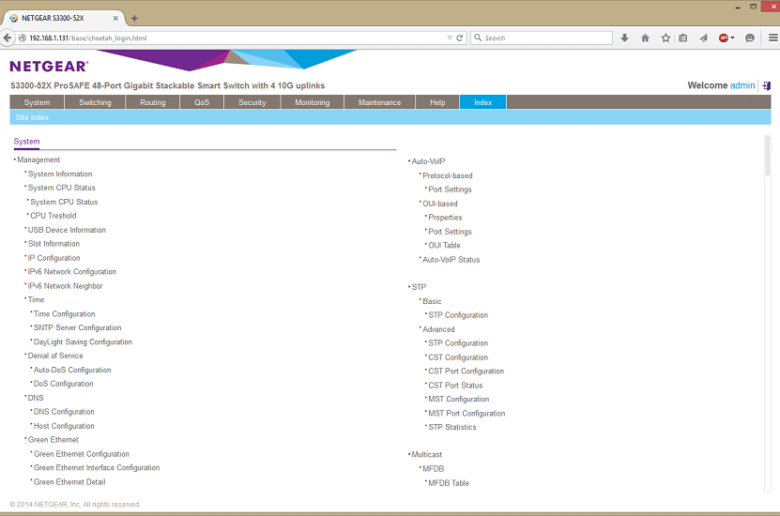Open MST Configuration link

pyautogui.click(x=459, y=399)
